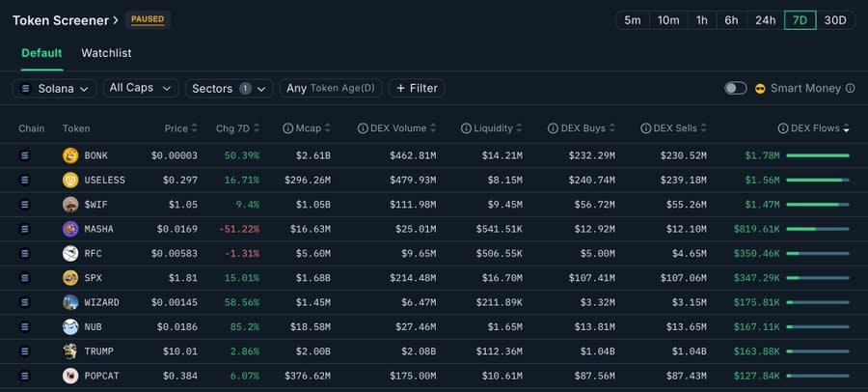This screenshot has height=392, width=868.
Task: Open the Solana chain dropdown
Action: [54, 88]
